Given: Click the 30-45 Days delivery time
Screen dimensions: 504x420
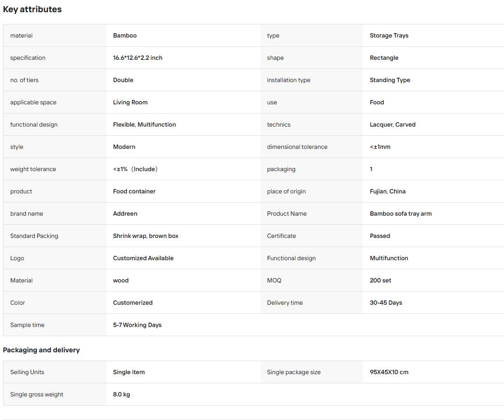Looking at the screenshot, I should pyautogui.click(x=386, y=303).
